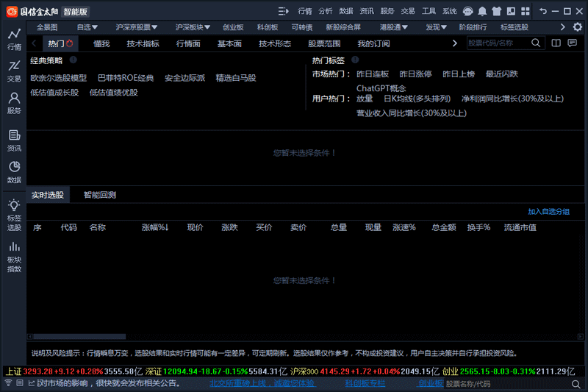Open the 服务 (Service) sidebar icon
Image resolution: width=588 pixels, height=392 pixels.
click(x=13, y=102)
